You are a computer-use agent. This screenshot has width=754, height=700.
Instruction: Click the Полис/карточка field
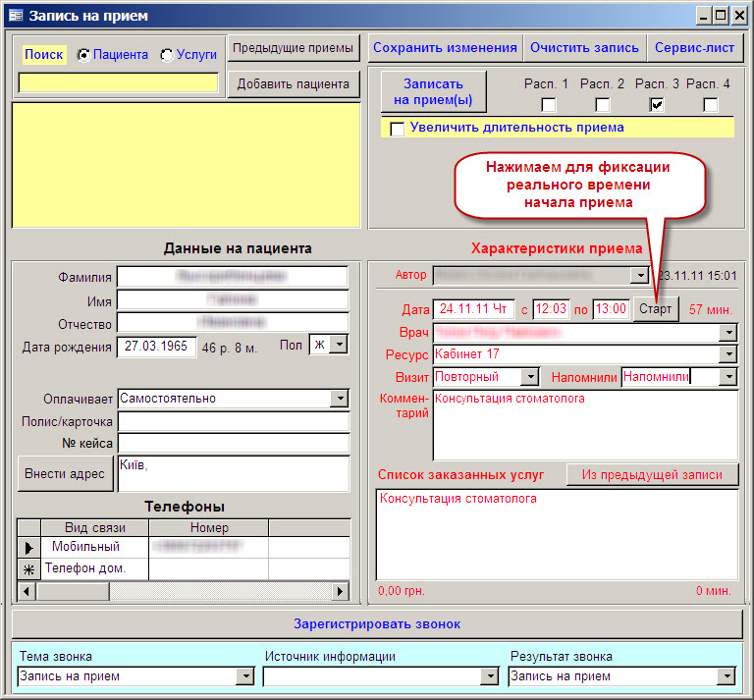pyautogui.click(x=234, y=421)
